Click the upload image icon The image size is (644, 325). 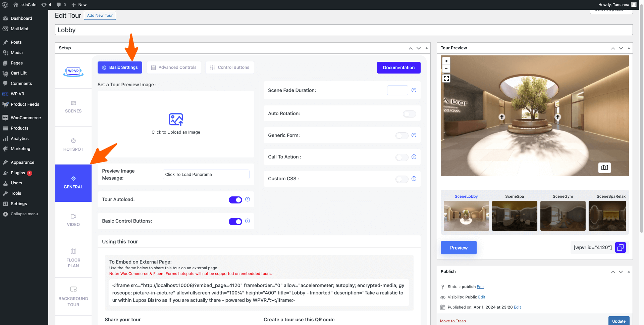point(176,120)
